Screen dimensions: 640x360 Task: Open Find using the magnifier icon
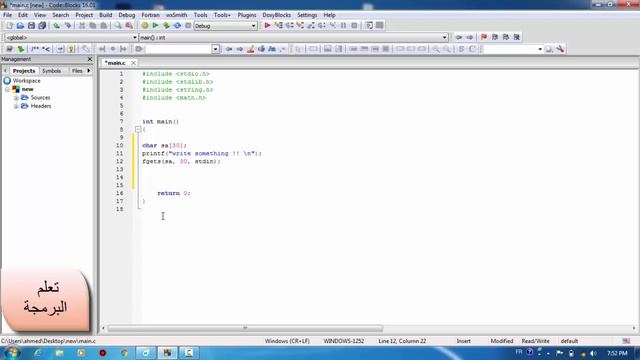pyautogui.click(x=118, y=26)
